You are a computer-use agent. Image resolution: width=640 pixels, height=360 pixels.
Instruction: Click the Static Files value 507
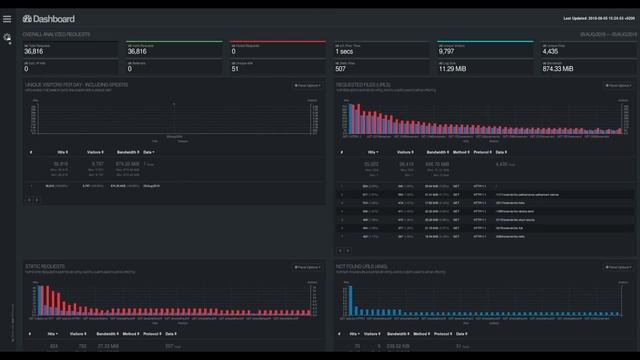coord(340,69)
